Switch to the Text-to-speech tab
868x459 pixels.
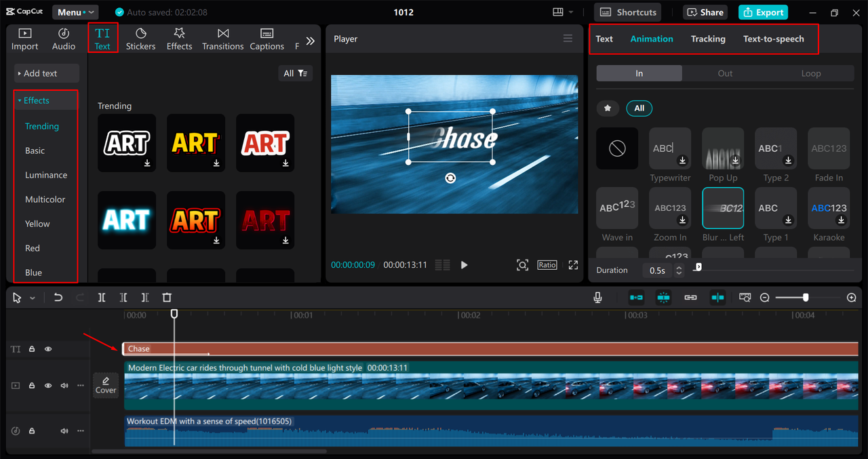coord(774,39)
